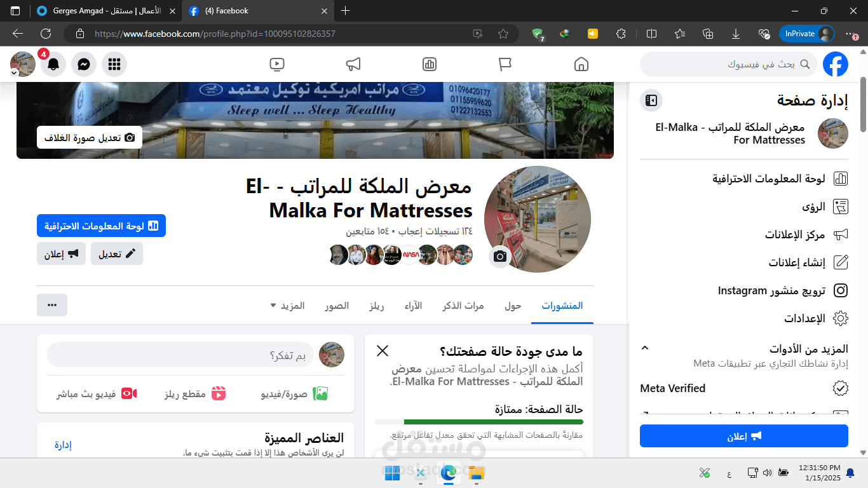Refresh the browser page

[46, 34]
